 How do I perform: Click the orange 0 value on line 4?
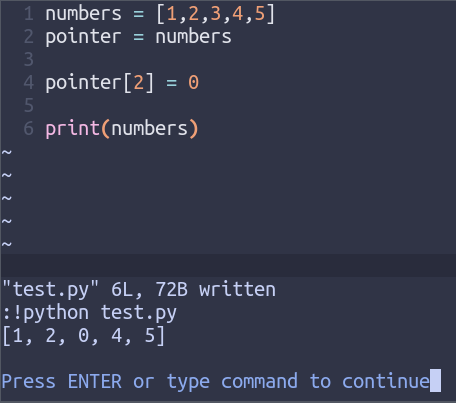(193, 83)
